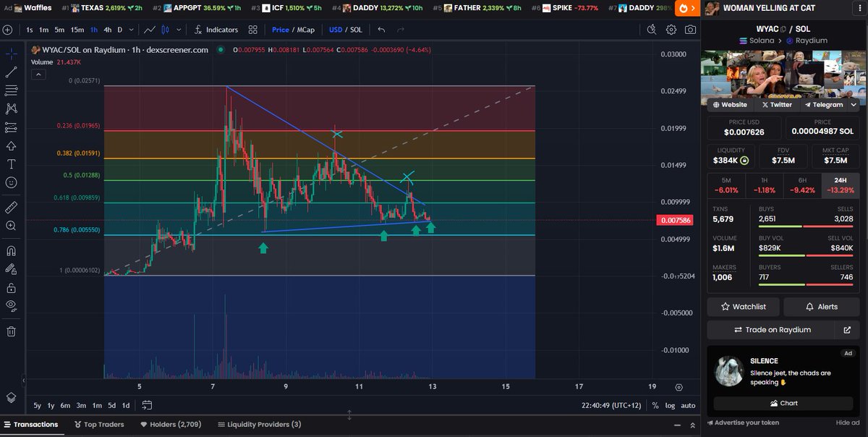
Task: Copy the WYAC token address
Action: point(783,29)
